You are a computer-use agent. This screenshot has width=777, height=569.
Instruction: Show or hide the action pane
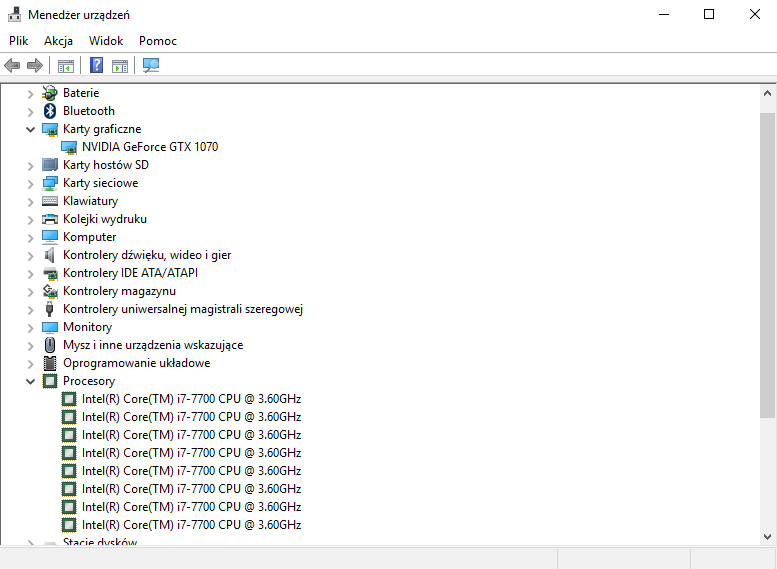tap(120, 65)
